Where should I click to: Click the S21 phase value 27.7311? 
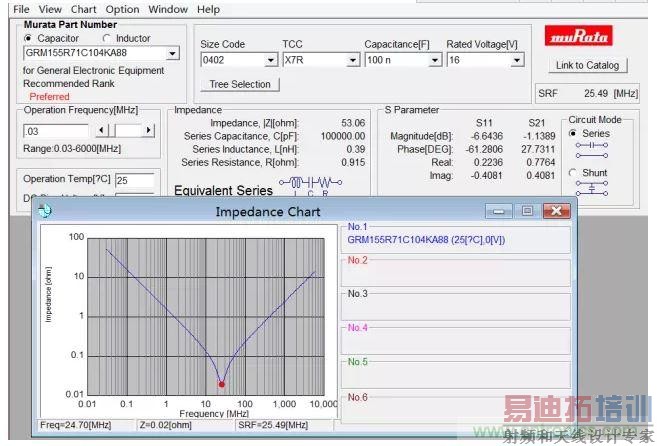click(x=538, y=149)
